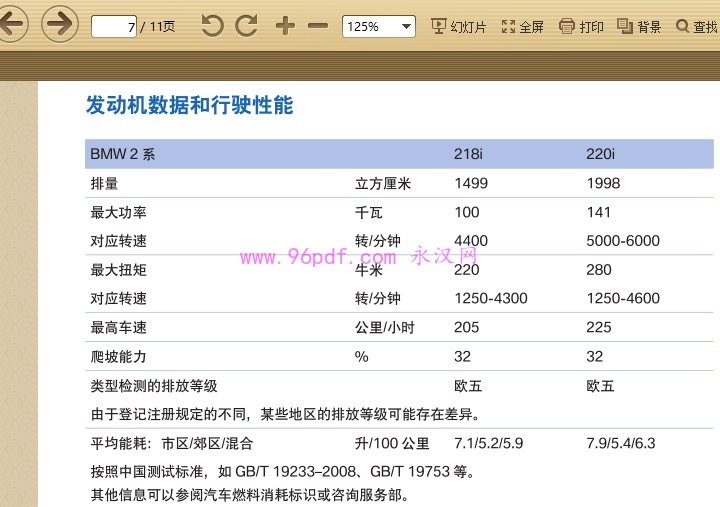Open the 125% zoom dropdown
The height and width of the screenshot is (507, 720).
[379, 27]
